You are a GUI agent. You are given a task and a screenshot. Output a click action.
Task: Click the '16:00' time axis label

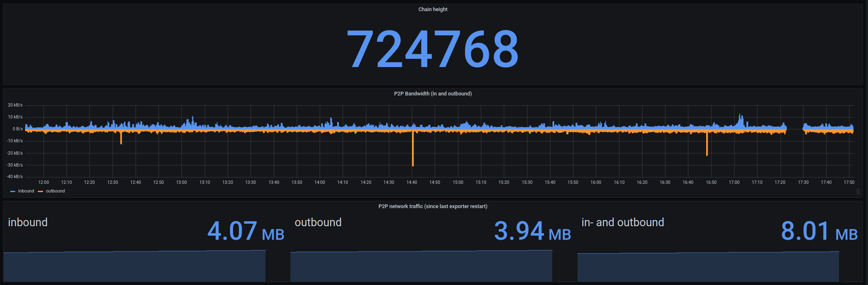tap(596, 183)
